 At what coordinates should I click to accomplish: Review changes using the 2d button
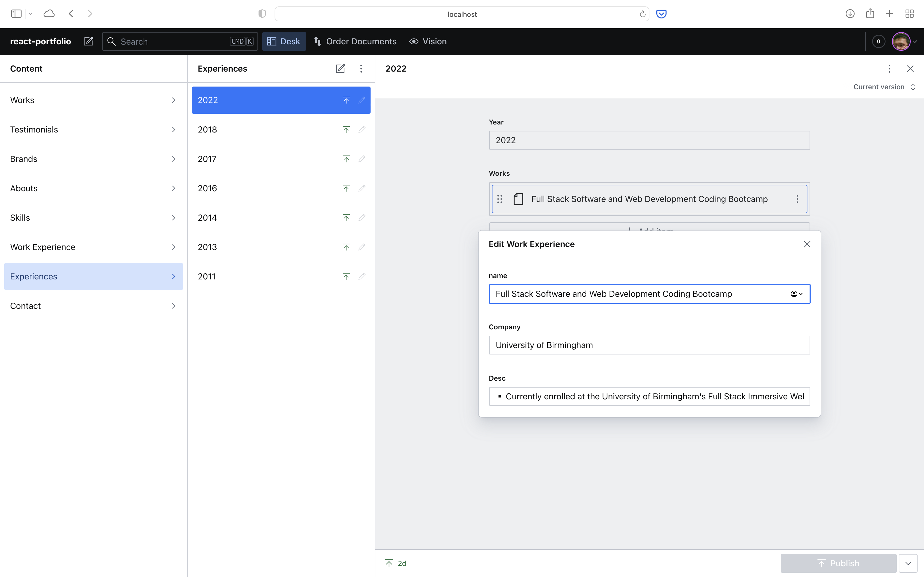click(395, 563)
